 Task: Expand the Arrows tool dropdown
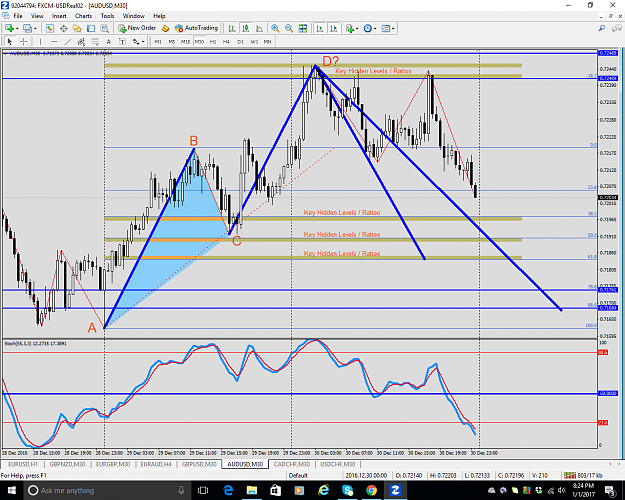[143, 41]
